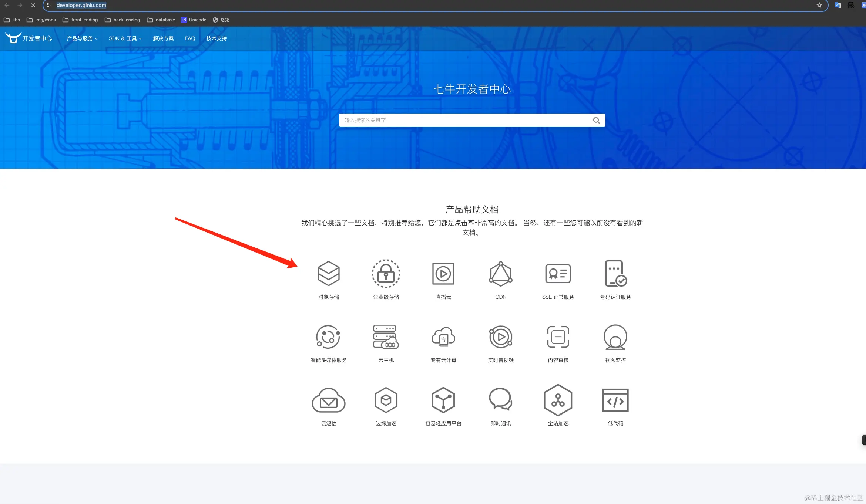Click the 低代码 code window icon

[615, 400]
